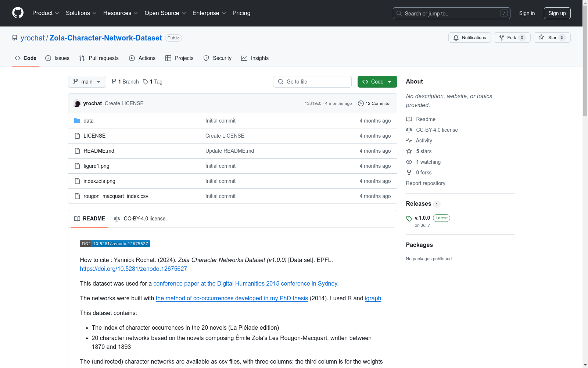Screen dimensions: 588x368
Task: Open the Enterprise dropdown
Action: tap(209, 13)
